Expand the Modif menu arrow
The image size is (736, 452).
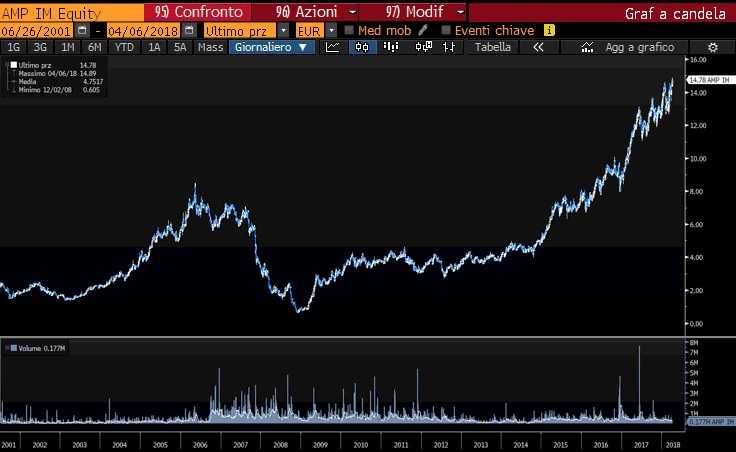coord(460,12)
